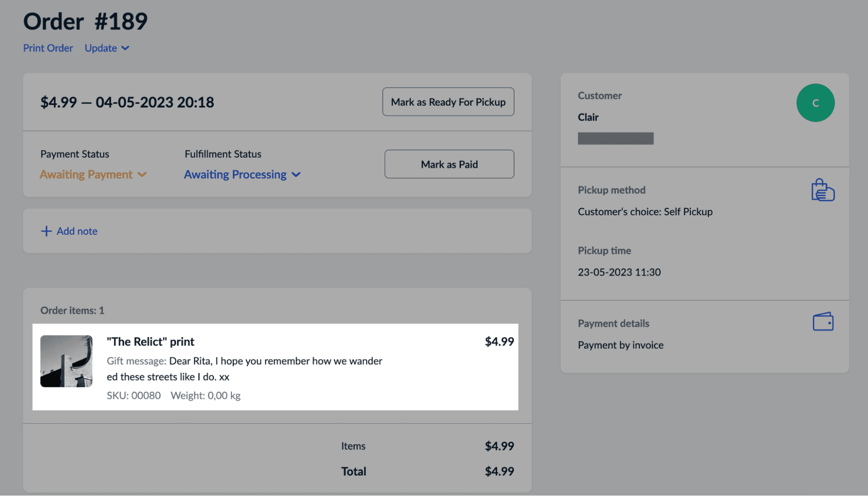Click the plus icon beside Add note
868x496 pixels.
click(x=46, y=231)
